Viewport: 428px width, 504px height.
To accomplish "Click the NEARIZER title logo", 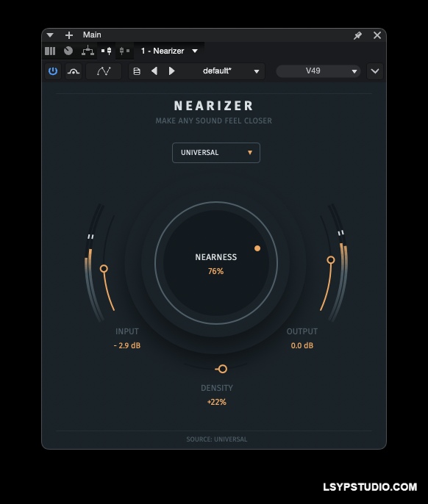I will point(214,106).
